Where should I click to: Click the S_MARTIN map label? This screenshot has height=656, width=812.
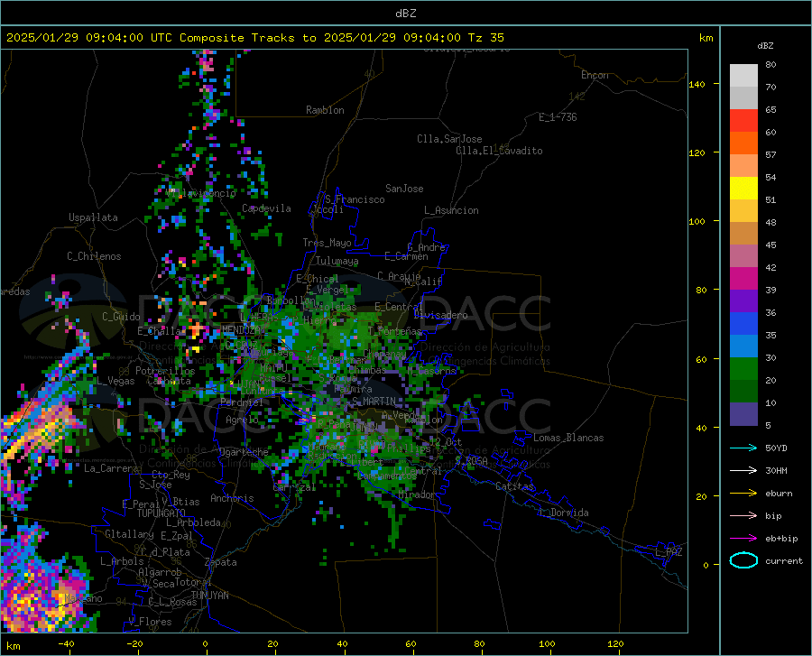[374, 402]
